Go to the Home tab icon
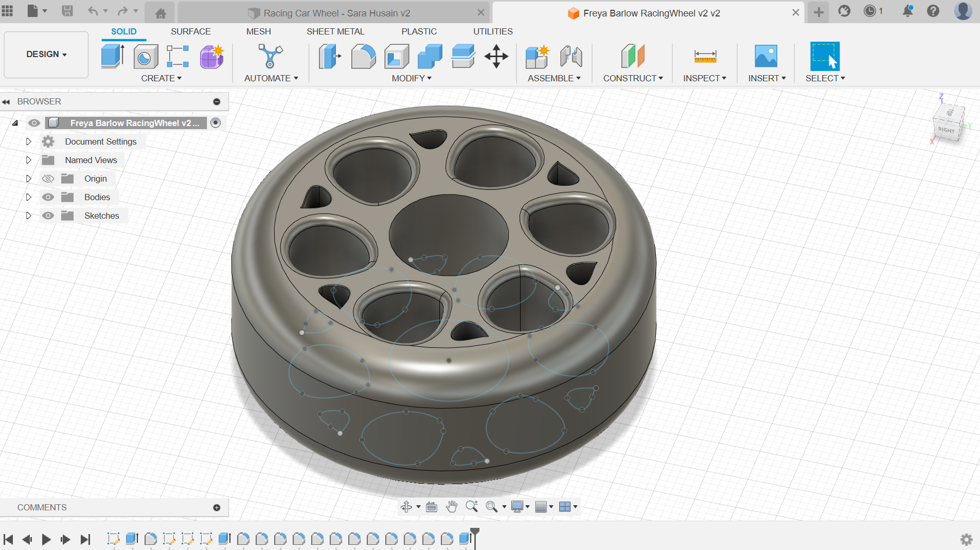The height and width of the screenshot is (550, 980). [x=161, y=13]
